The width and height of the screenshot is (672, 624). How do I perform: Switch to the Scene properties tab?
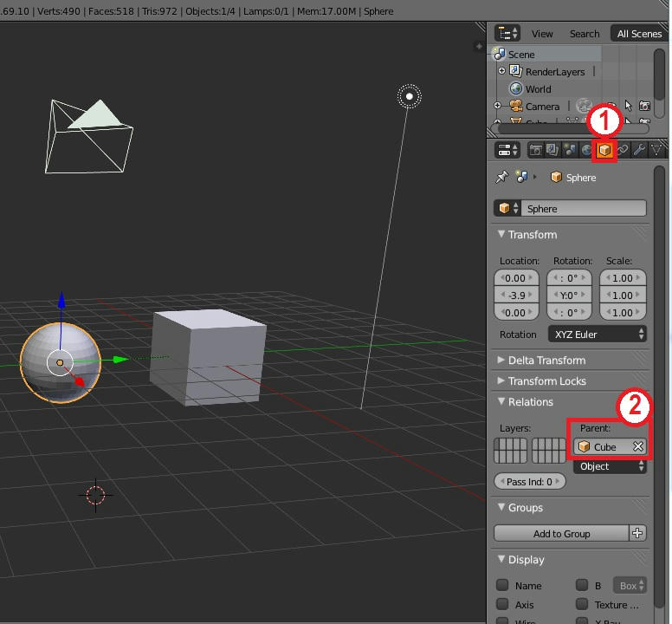tap(570, 150)
